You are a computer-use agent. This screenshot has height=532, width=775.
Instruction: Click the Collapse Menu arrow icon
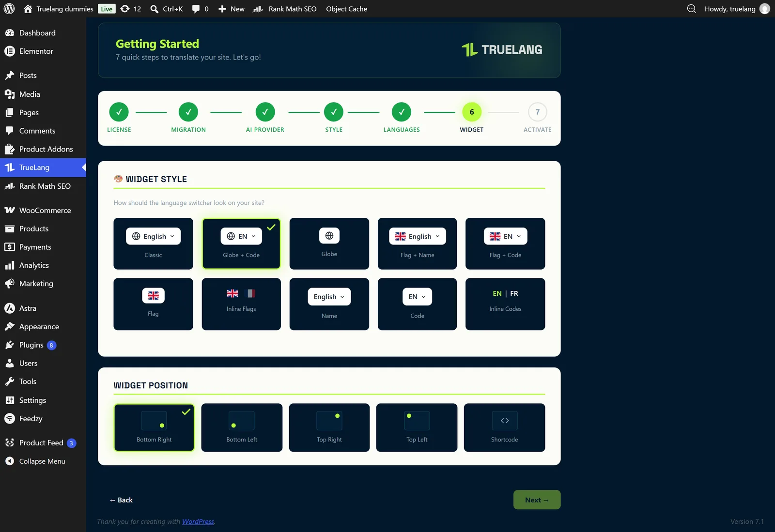10,461
